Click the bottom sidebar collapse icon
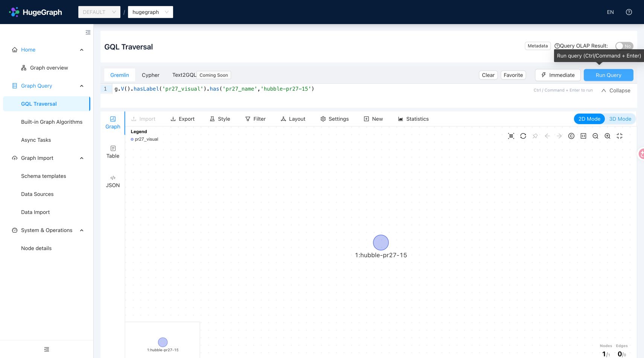Screen dimensions: 644x358 coord(47,349)
